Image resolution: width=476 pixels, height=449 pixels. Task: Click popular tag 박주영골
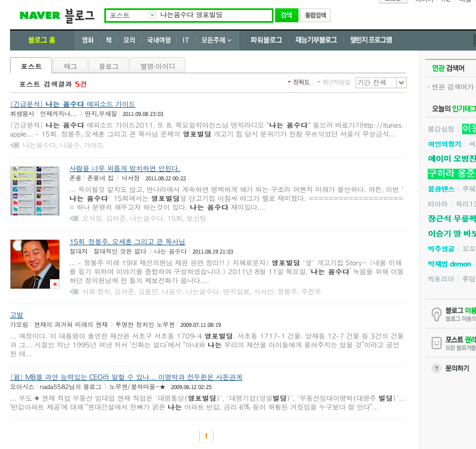tap(441, 249)
